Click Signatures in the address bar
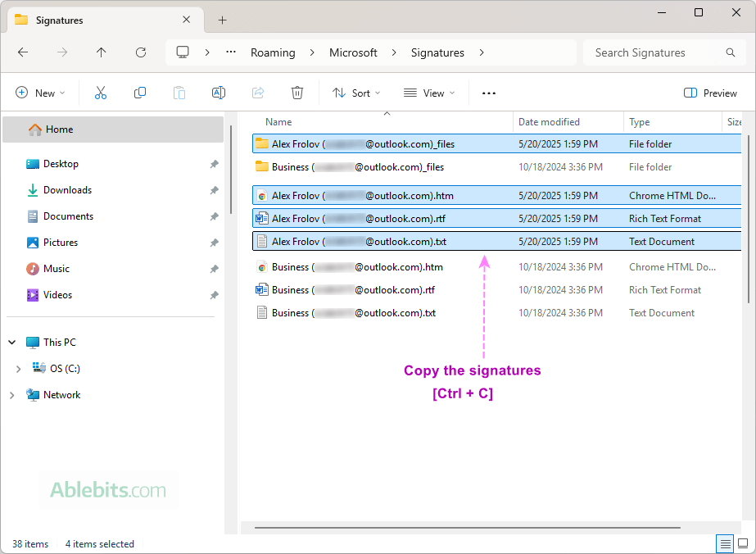This screenshot has width=756, height=554. (437, 52)
